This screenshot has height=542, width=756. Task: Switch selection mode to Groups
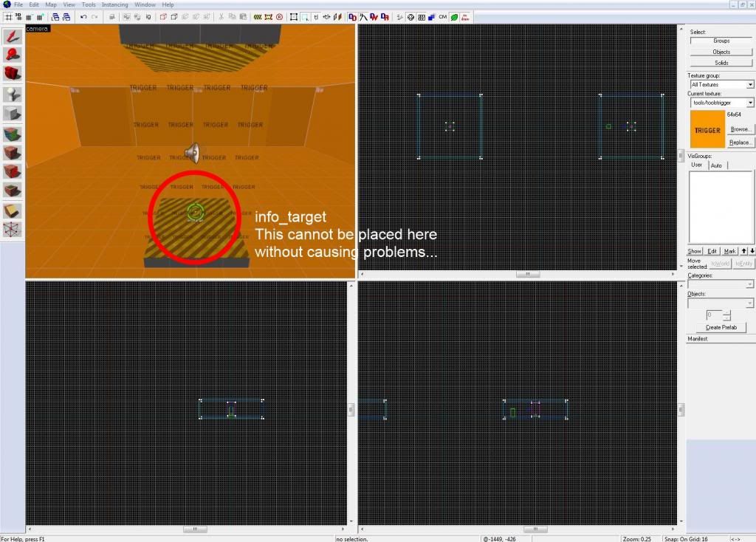(x=721, y=41)
